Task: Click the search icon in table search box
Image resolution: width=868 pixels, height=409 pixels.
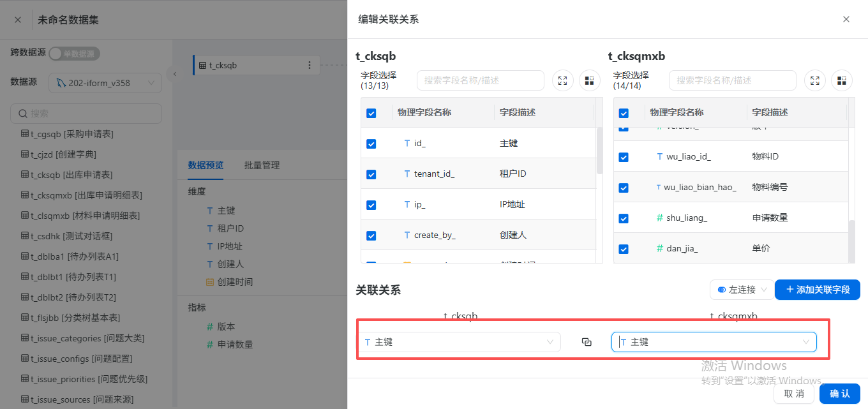Action: (23, 114)
